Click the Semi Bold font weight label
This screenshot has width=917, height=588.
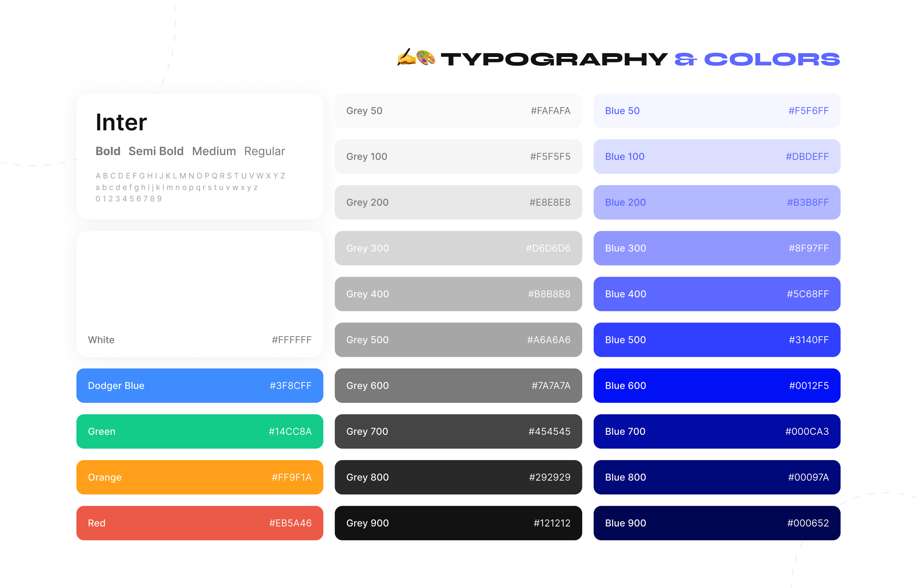[x=156, y=151]
